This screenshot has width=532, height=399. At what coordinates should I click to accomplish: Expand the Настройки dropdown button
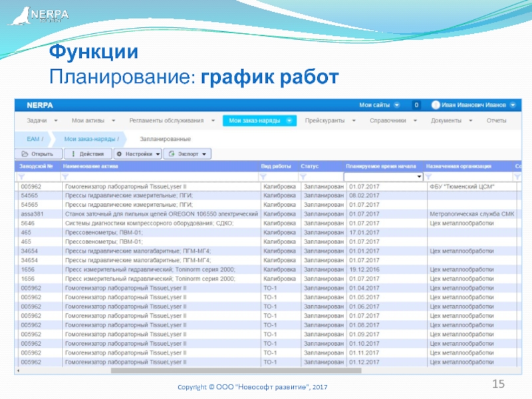[138, 154]
